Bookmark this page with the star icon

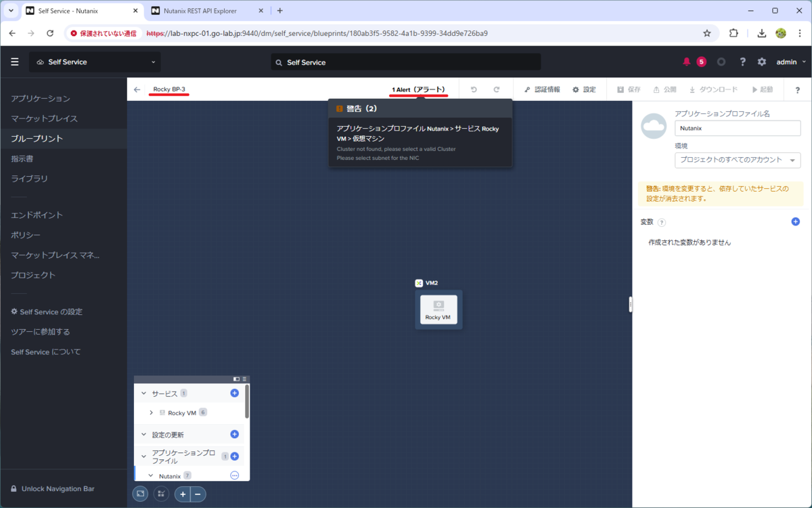707,33
